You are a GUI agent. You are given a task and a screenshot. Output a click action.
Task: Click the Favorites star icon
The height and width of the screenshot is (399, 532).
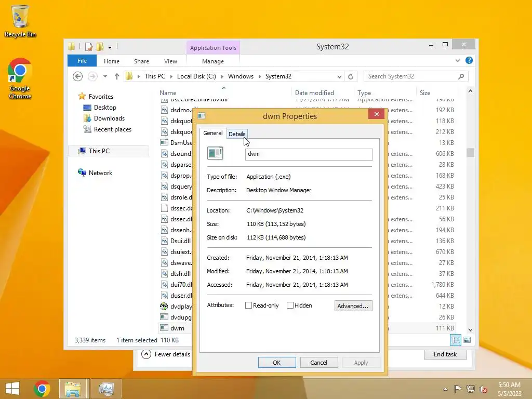point(82,96)
